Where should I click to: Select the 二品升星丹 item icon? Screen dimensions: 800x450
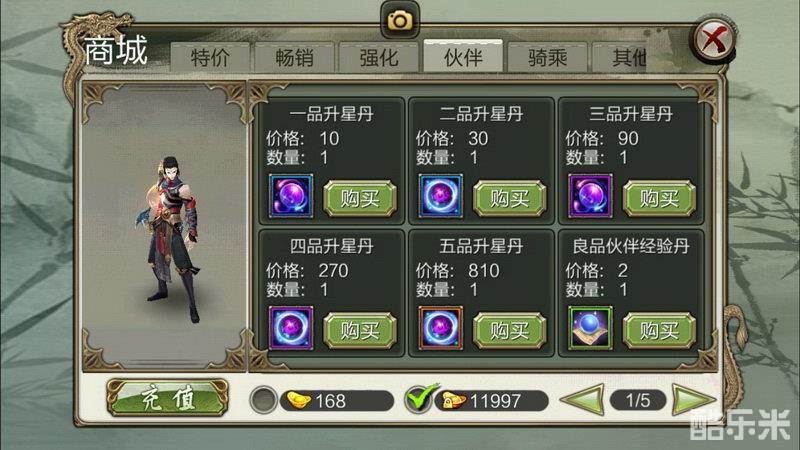pyautogui.click(x=441, y=196)
